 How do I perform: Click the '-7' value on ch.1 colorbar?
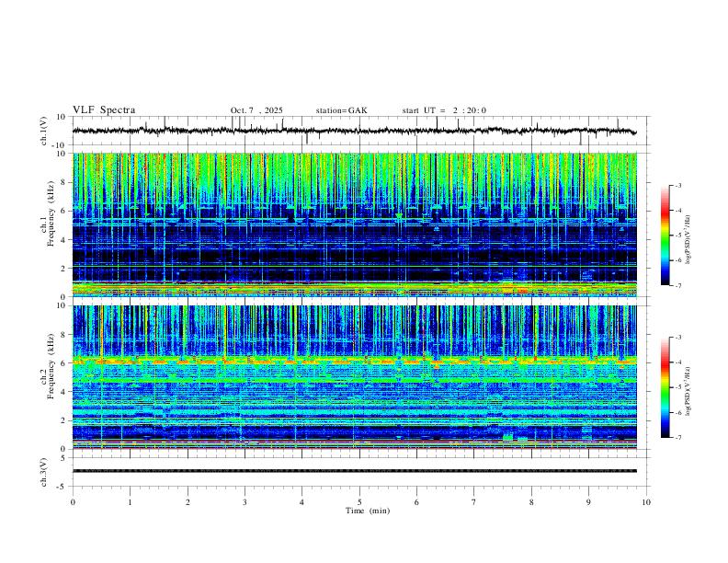click(x=678, y=286)
